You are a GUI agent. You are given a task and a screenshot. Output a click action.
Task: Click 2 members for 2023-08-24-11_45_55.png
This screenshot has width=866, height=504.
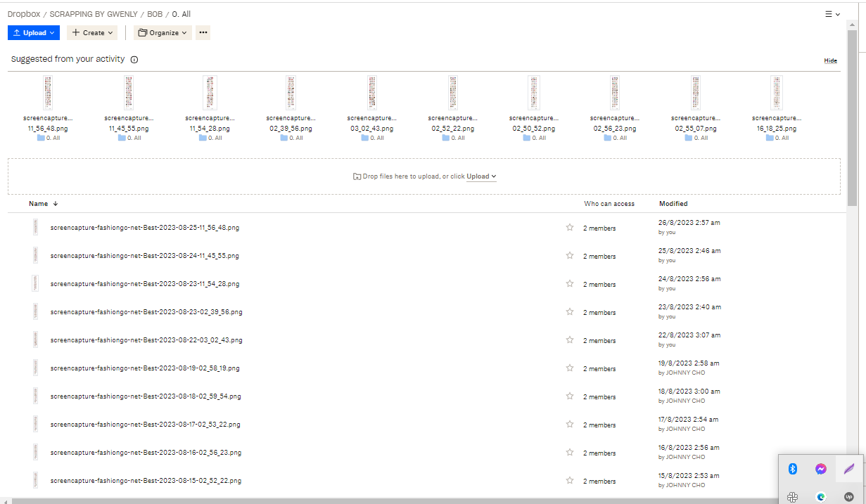(x=599, y=257)
